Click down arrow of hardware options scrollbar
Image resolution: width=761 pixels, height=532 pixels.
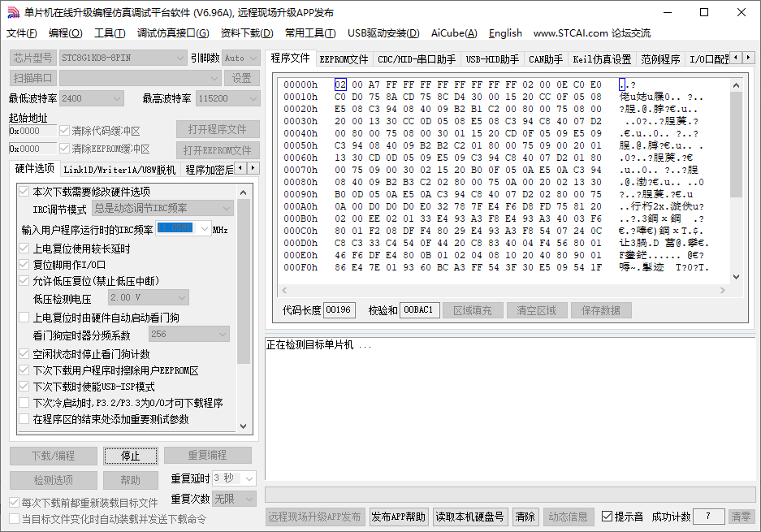(244, 425)
